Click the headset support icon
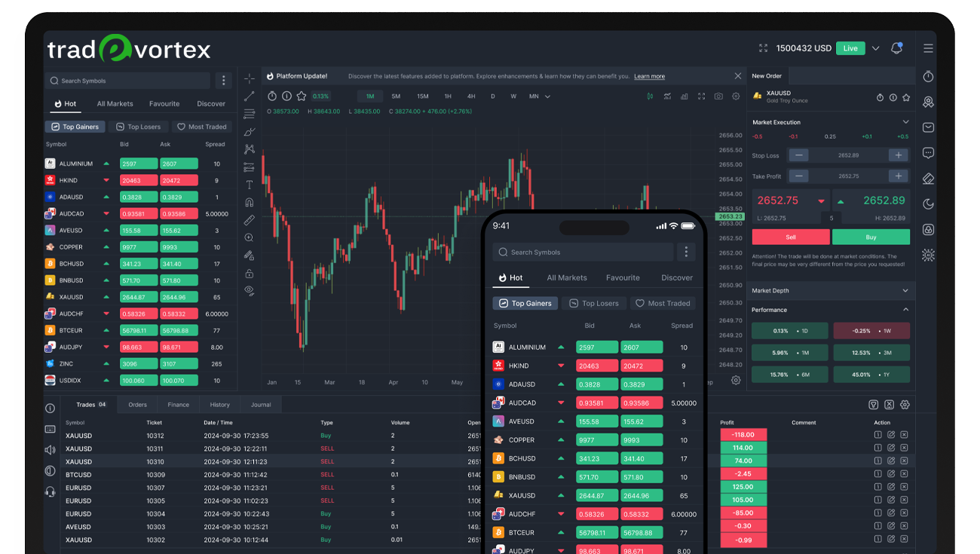Image resolution: width=980 pixels, height=554 pixels. click(x=50, y=491)
